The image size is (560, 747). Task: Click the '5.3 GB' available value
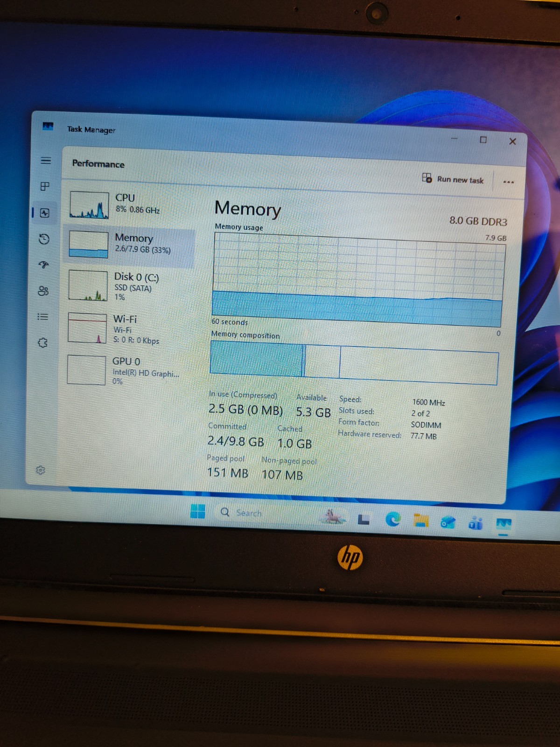(x=313, y=412)
